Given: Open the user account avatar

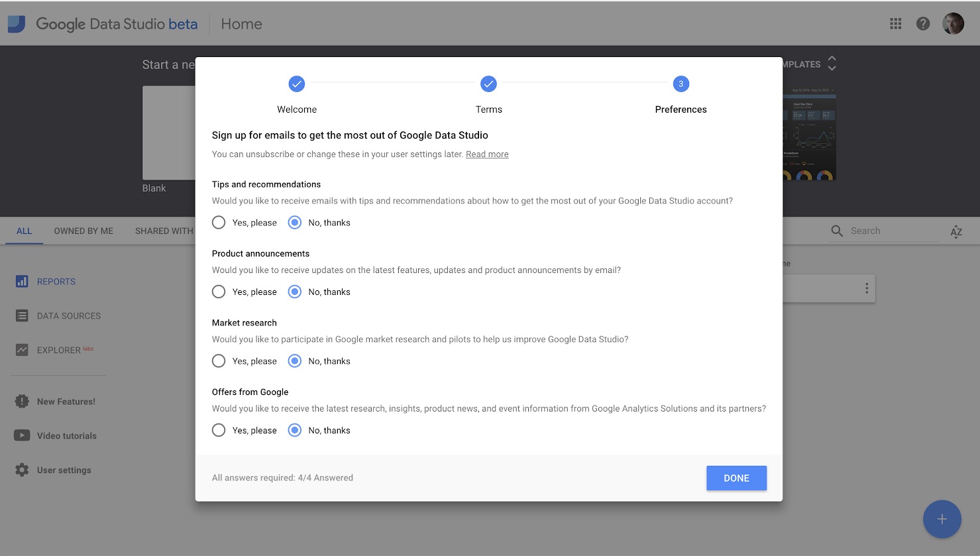Looking at the screenshot, I should (x=953, y=24).
